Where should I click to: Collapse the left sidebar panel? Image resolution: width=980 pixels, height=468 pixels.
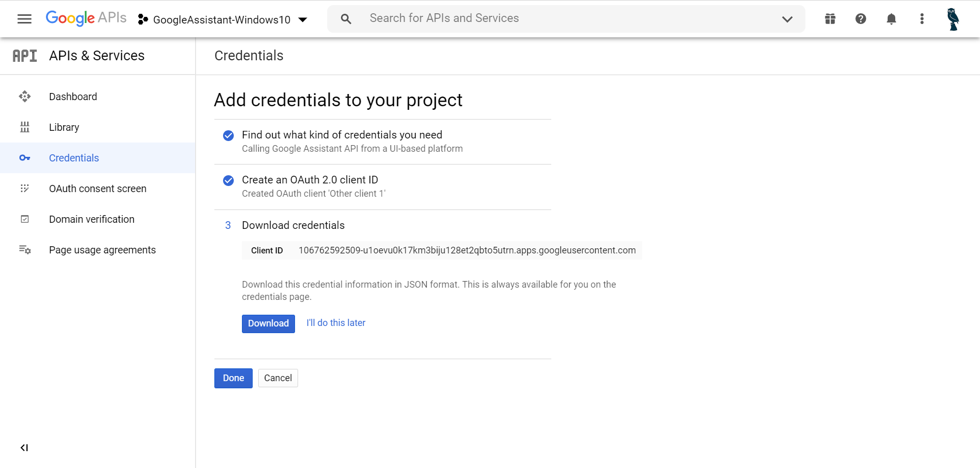pyautogui.click(x=24, y=448)
